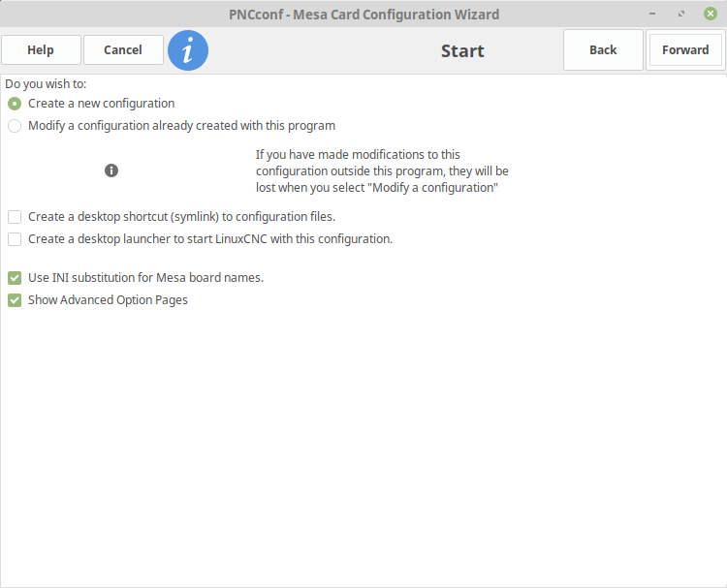727x588 pixels.
Task: Open the Help button
Action: pyautogui.click(x=41, y=50)
